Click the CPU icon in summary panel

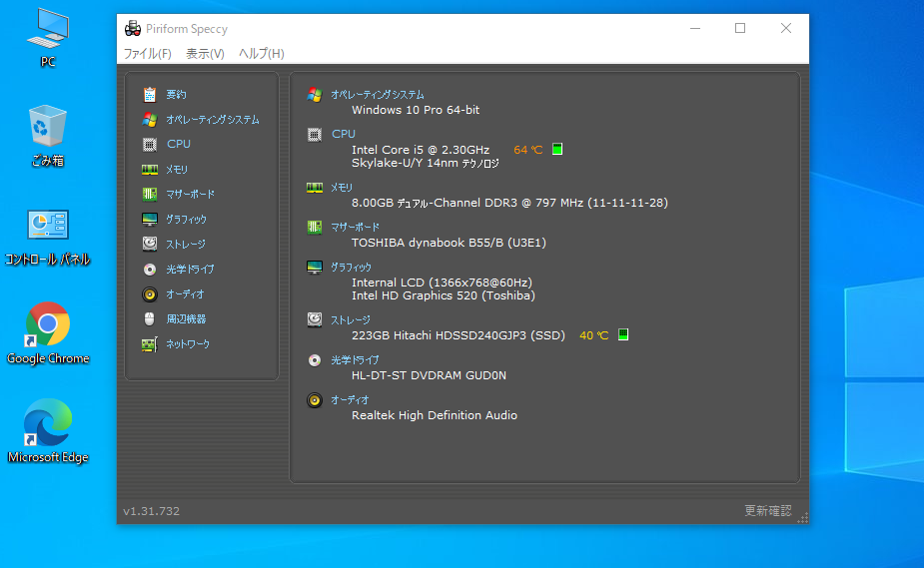(315, 135)
